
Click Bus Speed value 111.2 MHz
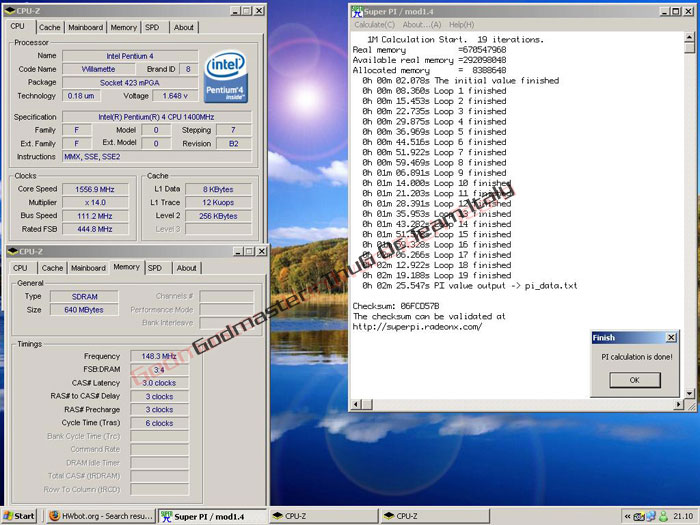pos(95,216)
